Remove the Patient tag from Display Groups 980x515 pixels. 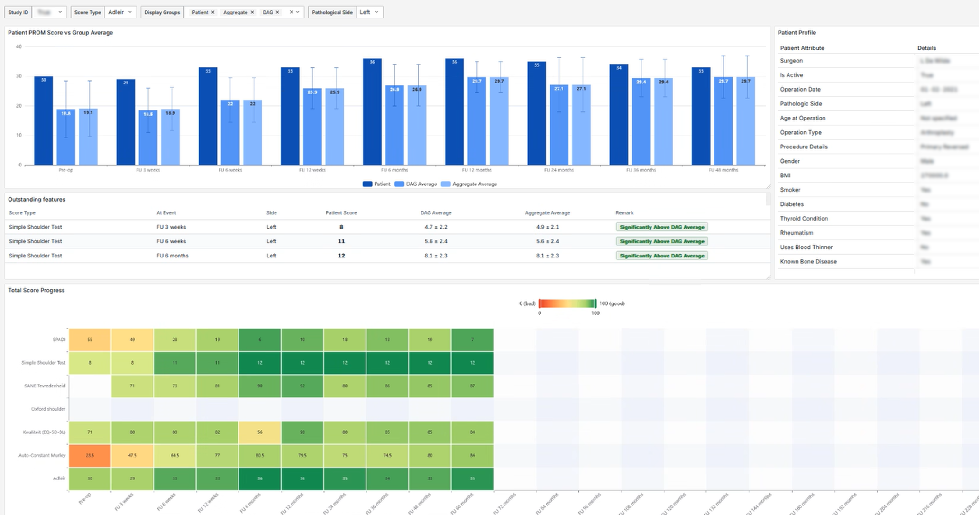212,12
